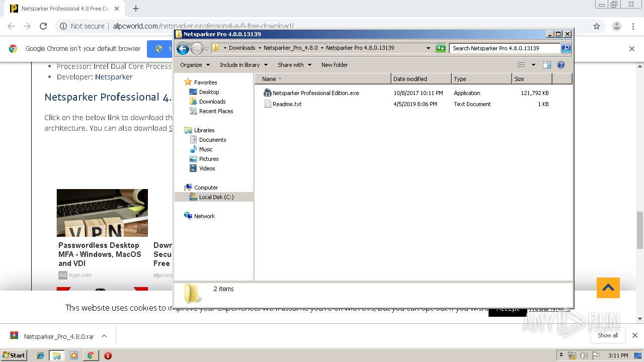The height and width of the screenshot is (362, 644).
Task: Select Recent Places in the navigation pane
Action: (216, 111)
